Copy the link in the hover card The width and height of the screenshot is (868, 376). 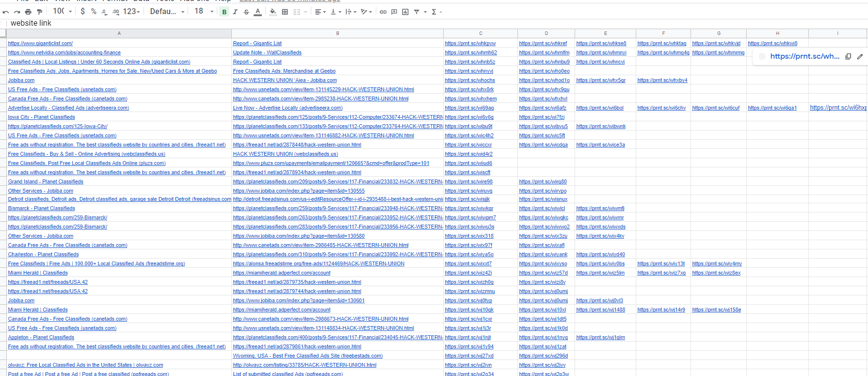click(848, 56)
